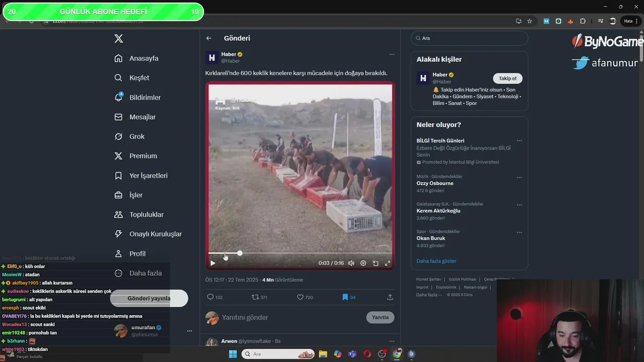This screenshot has height=362, width=644.
Task: Click the X logo in the sidebar
Action: tap(118, 39)
